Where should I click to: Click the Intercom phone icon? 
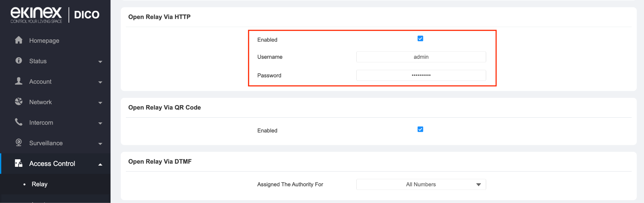(x=19, y=122)
